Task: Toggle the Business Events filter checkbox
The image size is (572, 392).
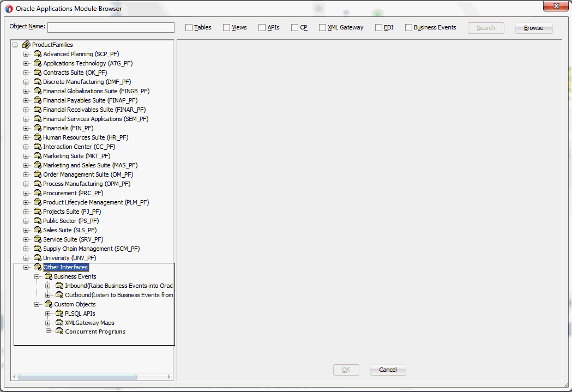Action: coord(408,28)
